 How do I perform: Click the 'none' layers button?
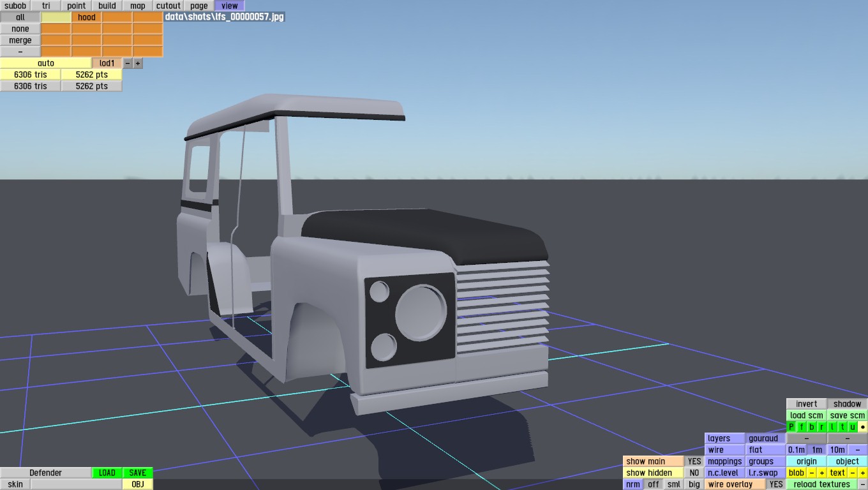pos(20,29)
